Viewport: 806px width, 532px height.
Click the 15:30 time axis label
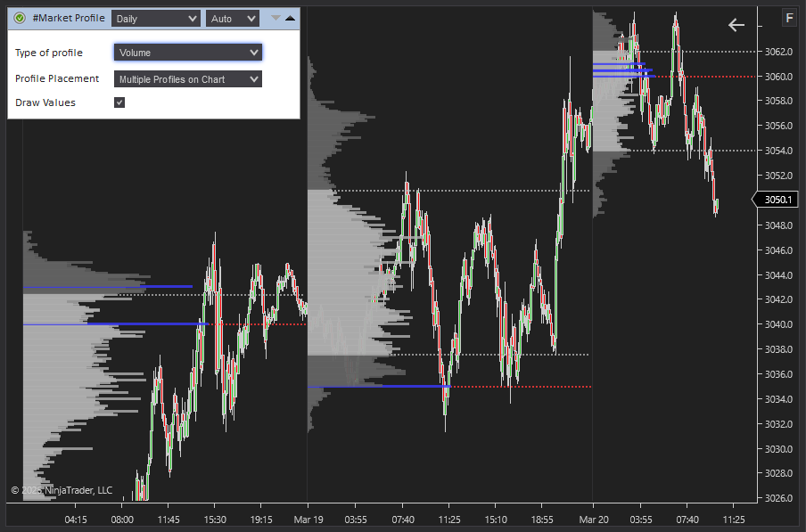pyautogui.click(x=215, y=519)
